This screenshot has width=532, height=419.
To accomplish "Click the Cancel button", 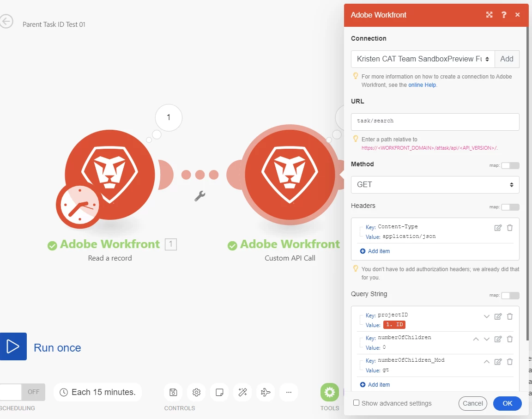I will tap(472, 403).
